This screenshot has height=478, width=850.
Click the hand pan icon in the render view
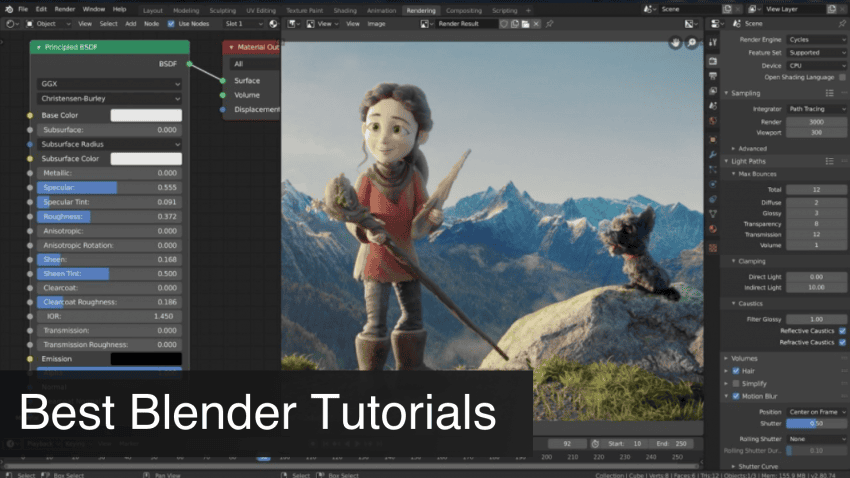pyautogui.click(x=675, y=43)
